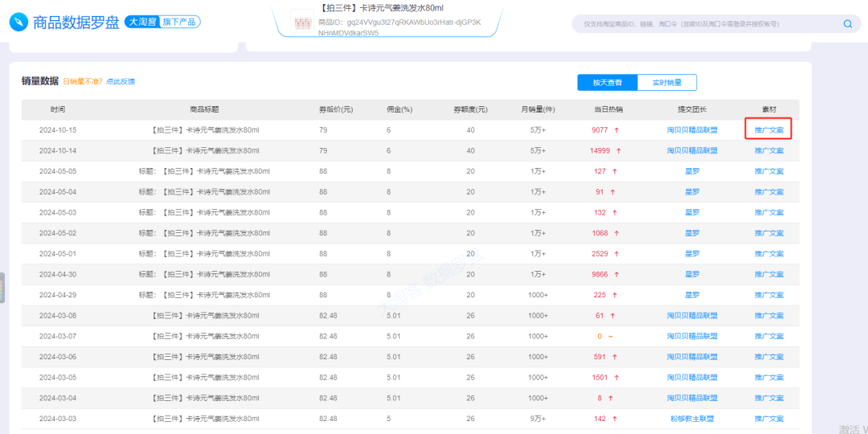Open 推广文案 for the 2024-05-04 row
The image size is (868, 434).
(769, 192)
